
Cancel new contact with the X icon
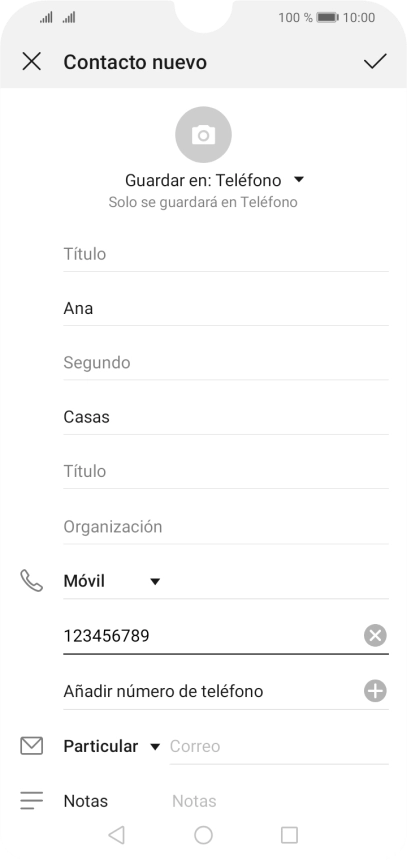31,61
